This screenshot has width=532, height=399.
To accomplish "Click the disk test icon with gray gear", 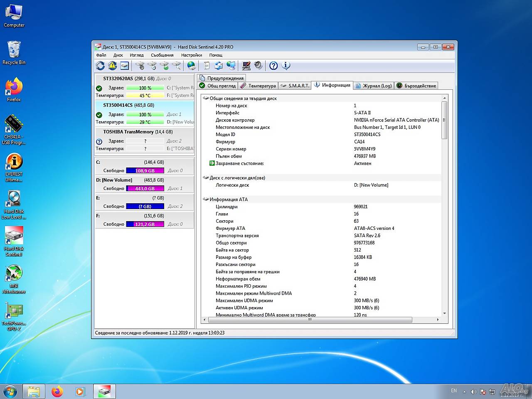I will click(x=140, y=66).
